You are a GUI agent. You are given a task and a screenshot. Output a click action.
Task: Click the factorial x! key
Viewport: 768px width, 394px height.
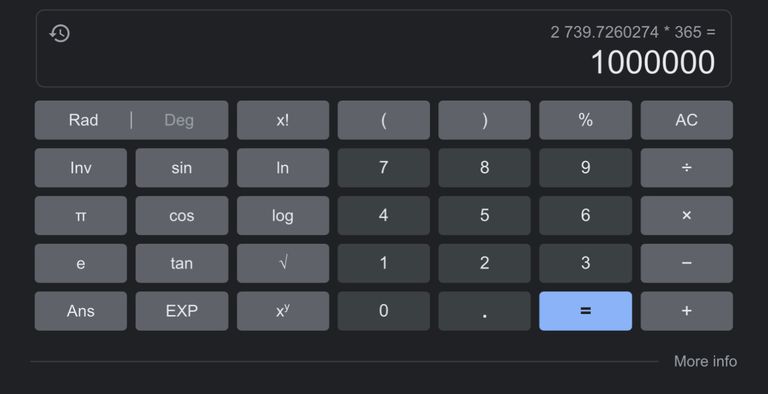point(283,120)
